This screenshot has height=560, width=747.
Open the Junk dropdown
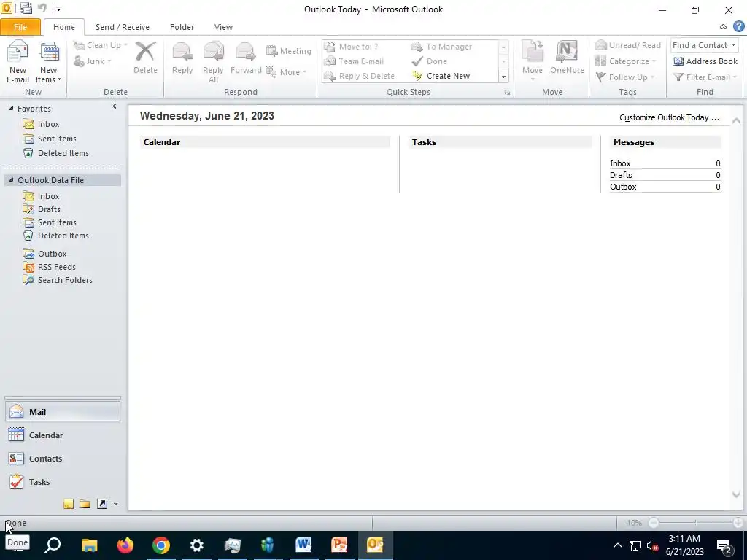[93, 61]
